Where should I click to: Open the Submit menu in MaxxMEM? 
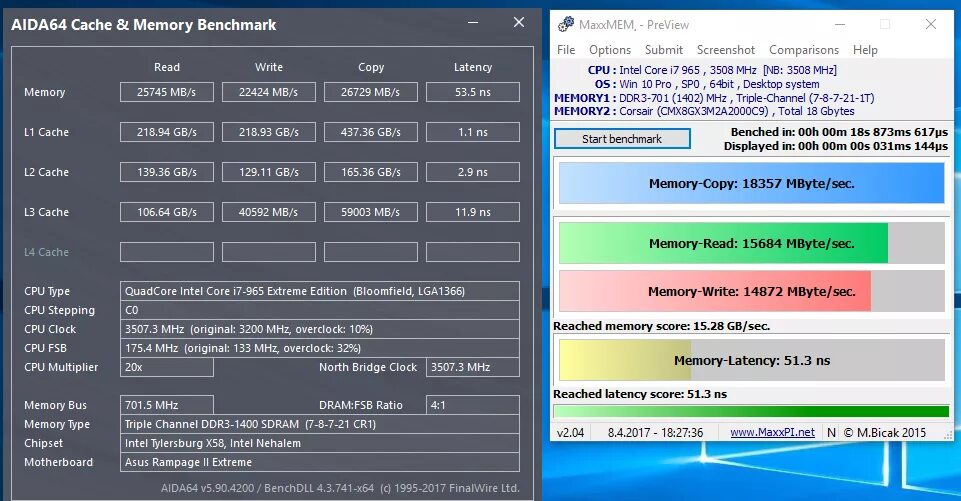(664, 50)
